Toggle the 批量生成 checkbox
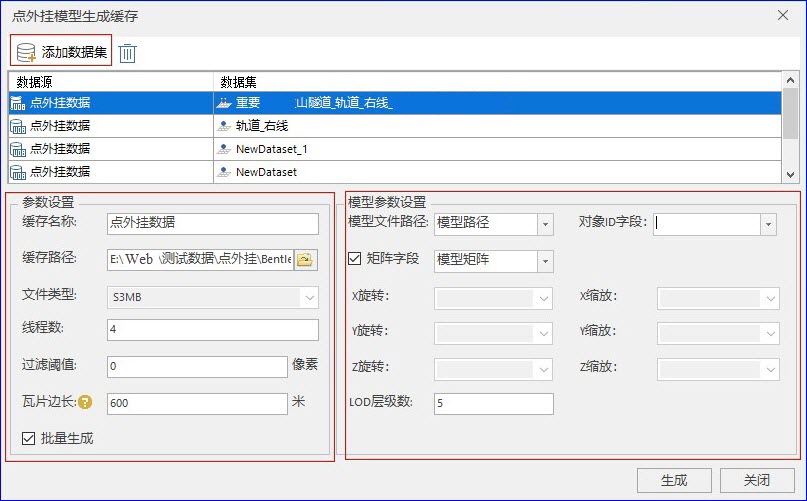807x501 pixels. coord(28,438)
